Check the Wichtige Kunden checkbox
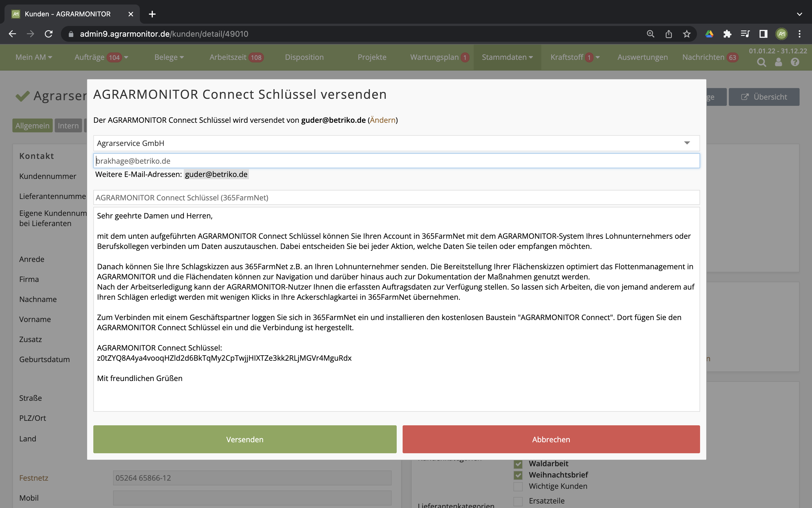 (518, 487)
